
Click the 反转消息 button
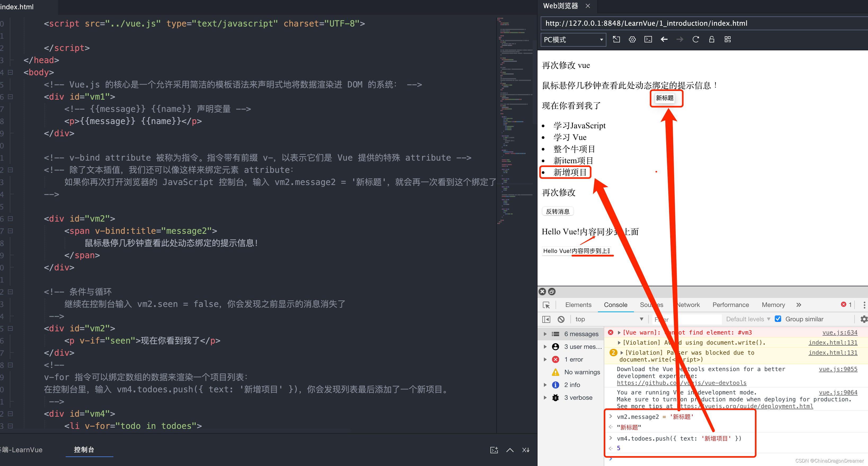[x=558, y=212]
